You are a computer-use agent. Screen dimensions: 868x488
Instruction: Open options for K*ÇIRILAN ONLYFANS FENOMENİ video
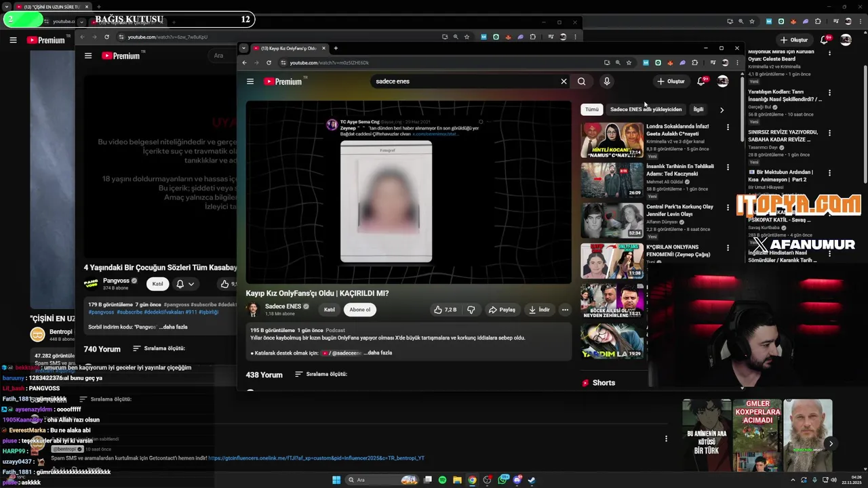click(x=728, y=247)
